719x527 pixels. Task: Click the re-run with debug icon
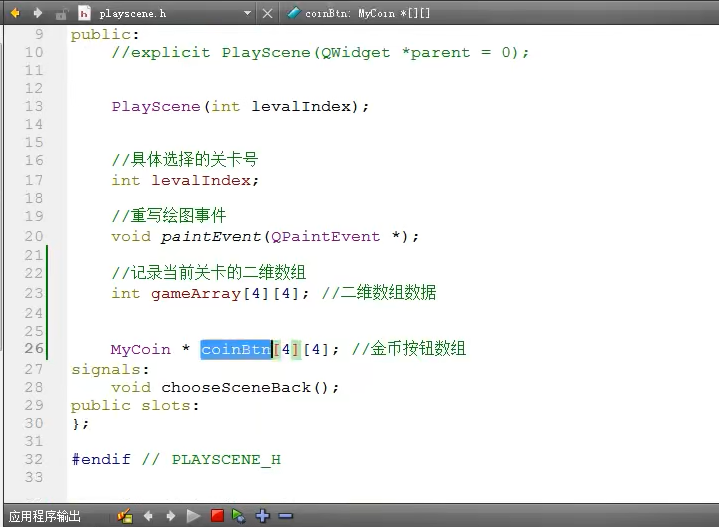(238, 516)
